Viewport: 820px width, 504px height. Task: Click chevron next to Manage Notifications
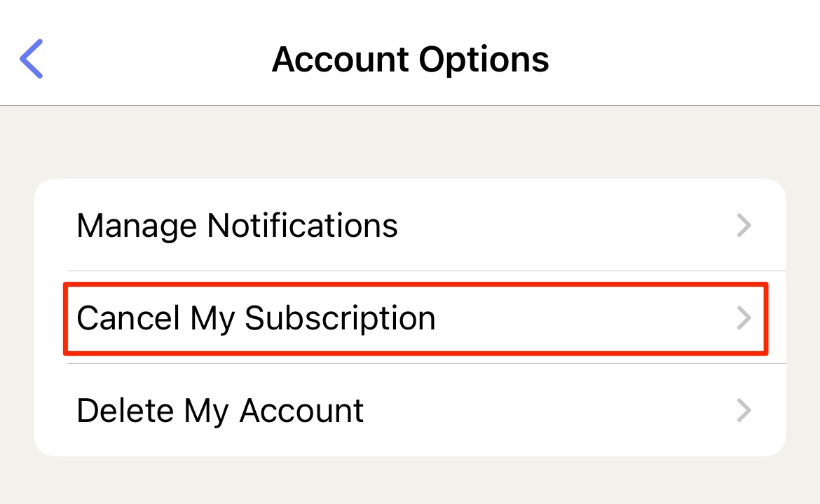[x=744, y=225]
